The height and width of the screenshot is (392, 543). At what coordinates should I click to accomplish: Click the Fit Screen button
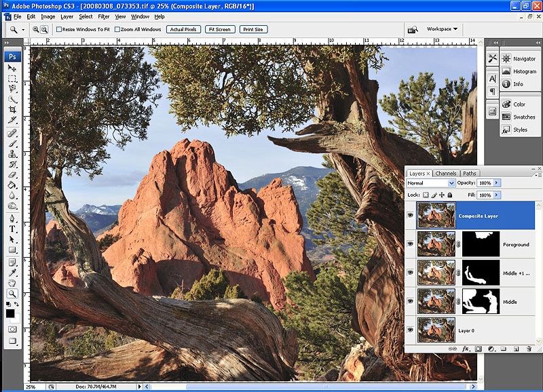click(220, 30)
